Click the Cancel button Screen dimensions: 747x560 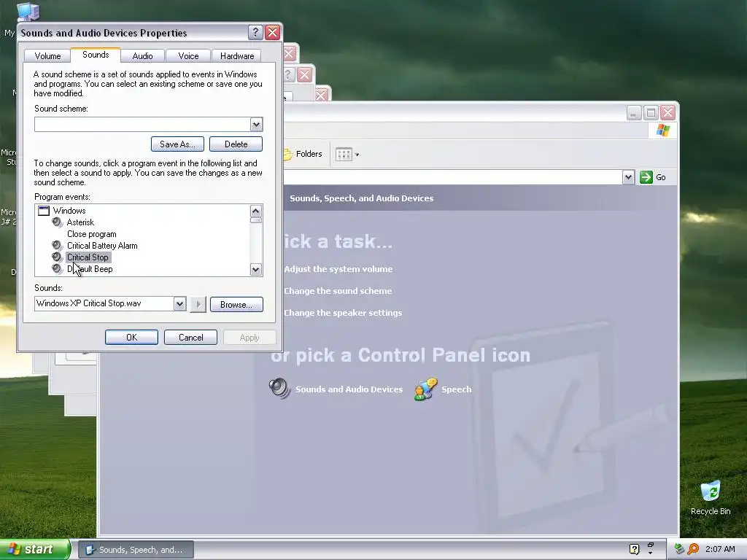point(190,338)
